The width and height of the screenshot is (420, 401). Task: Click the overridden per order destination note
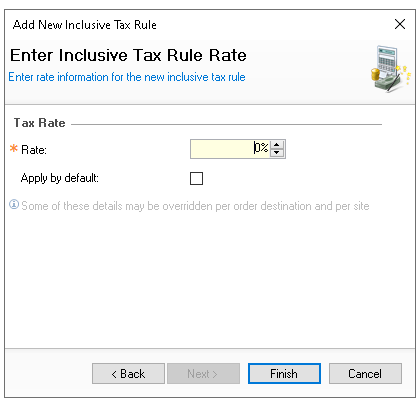(x=195, y=206)
